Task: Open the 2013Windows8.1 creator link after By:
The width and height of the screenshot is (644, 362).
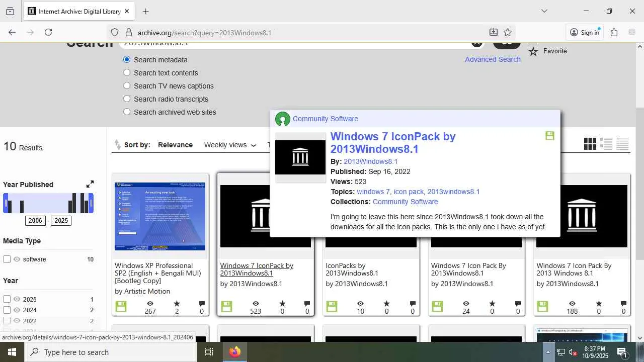Action: click(x=370, y=161)
